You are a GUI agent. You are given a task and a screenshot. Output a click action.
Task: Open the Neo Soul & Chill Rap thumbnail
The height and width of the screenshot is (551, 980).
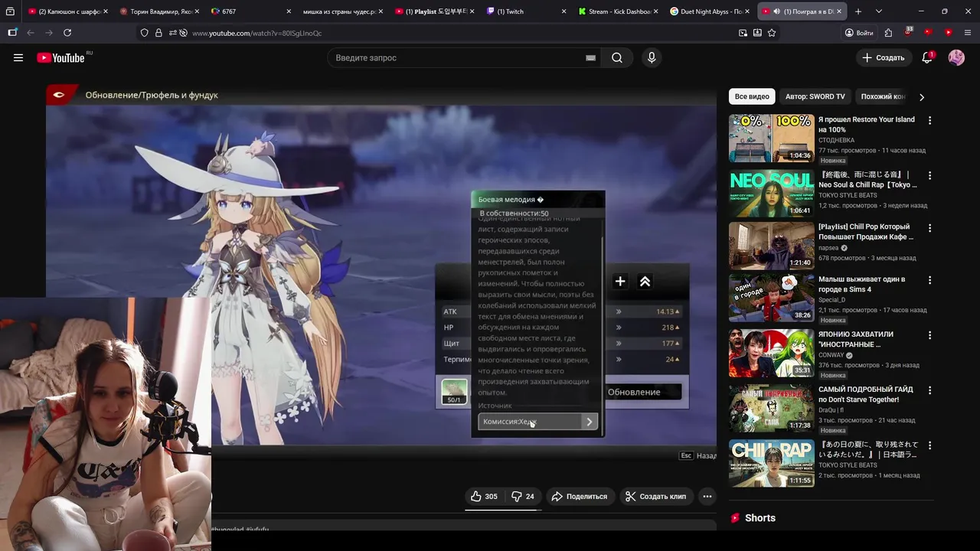[x=771, y=194]
